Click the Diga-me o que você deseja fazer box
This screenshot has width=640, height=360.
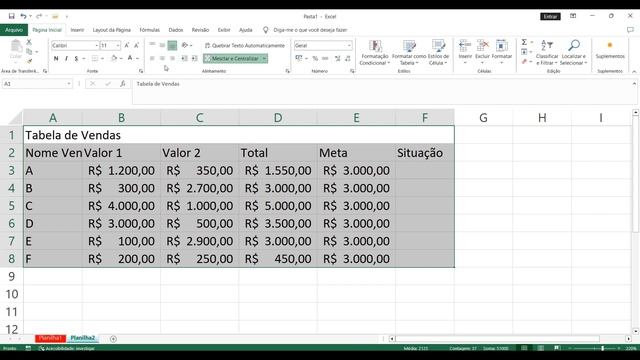(310, 30)
